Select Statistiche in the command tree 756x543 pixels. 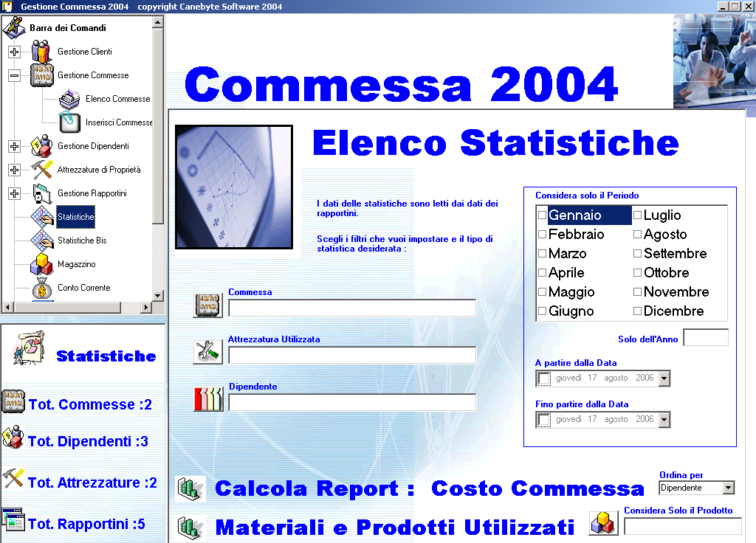[x=76, y=217]
